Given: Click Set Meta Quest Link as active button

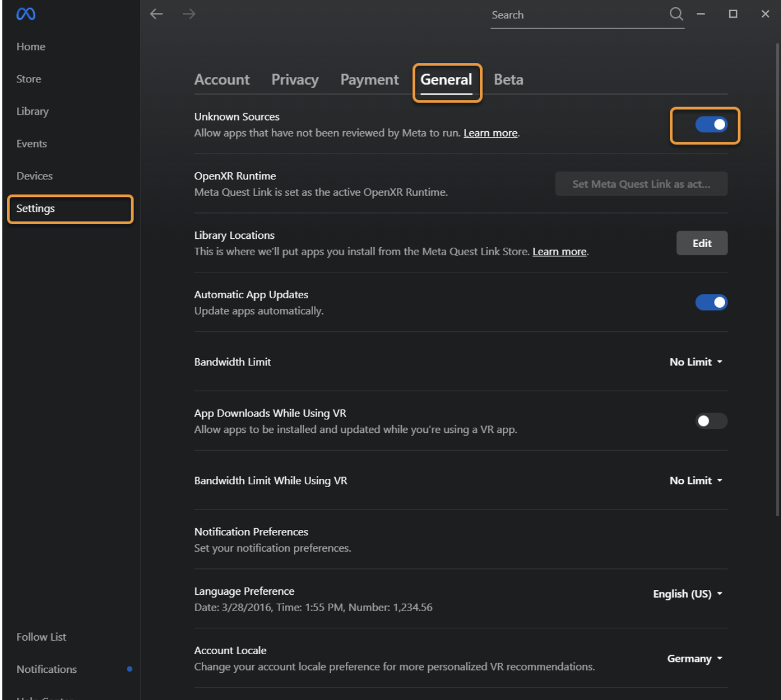Looking at the screenshot, I should [x=641, y=184].
